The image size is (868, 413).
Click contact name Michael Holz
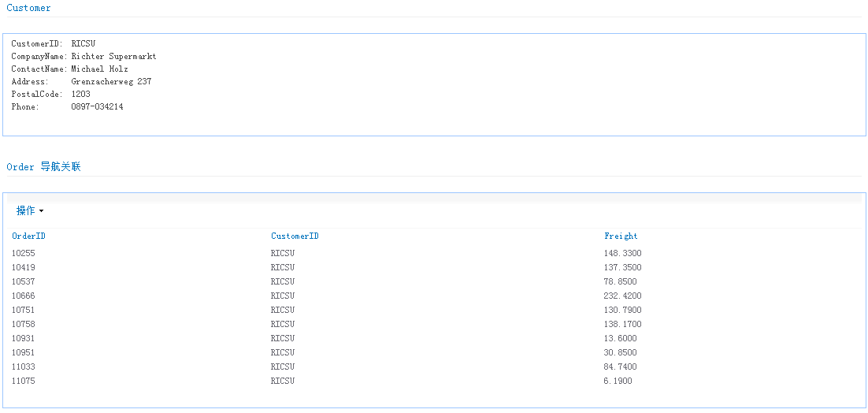tap(100, 69)
